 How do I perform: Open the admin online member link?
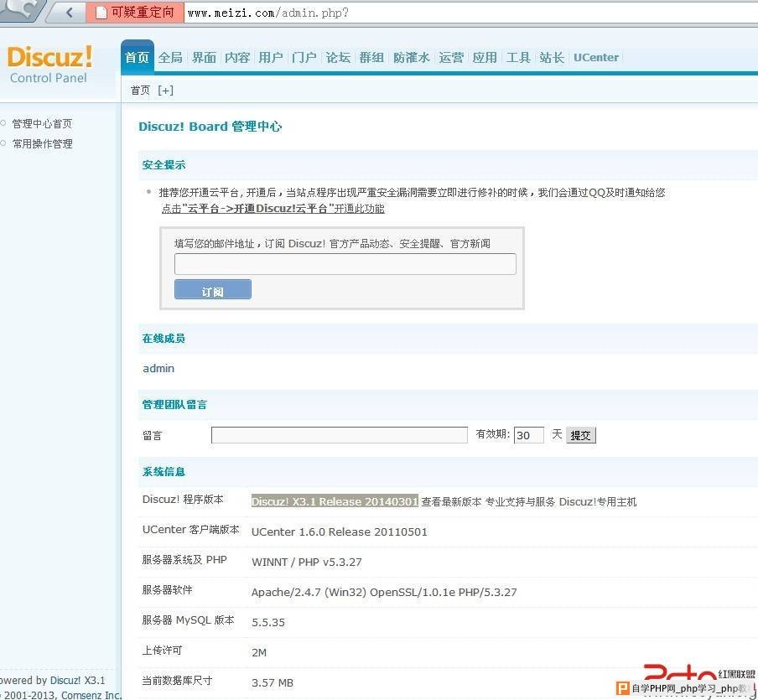[158, 368]
